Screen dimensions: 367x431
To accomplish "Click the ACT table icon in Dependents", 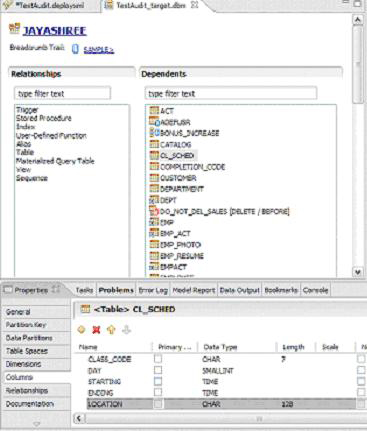I will [x=154, y=111].
